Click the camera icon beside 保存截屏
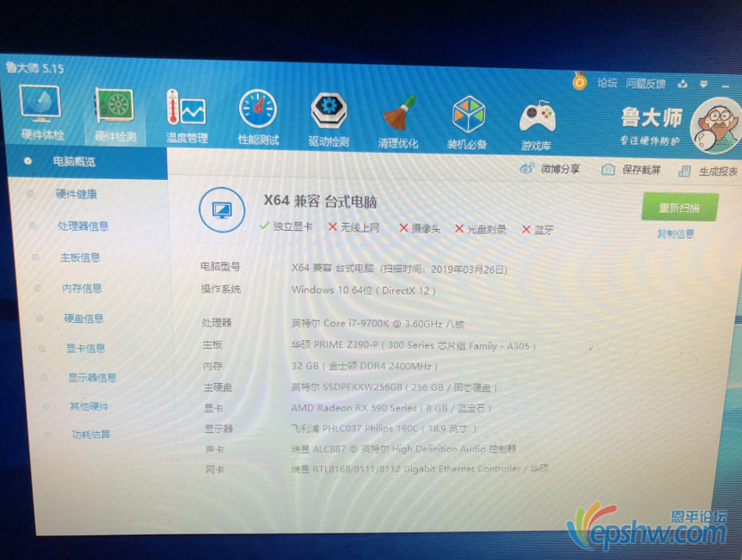 (608, 169)
